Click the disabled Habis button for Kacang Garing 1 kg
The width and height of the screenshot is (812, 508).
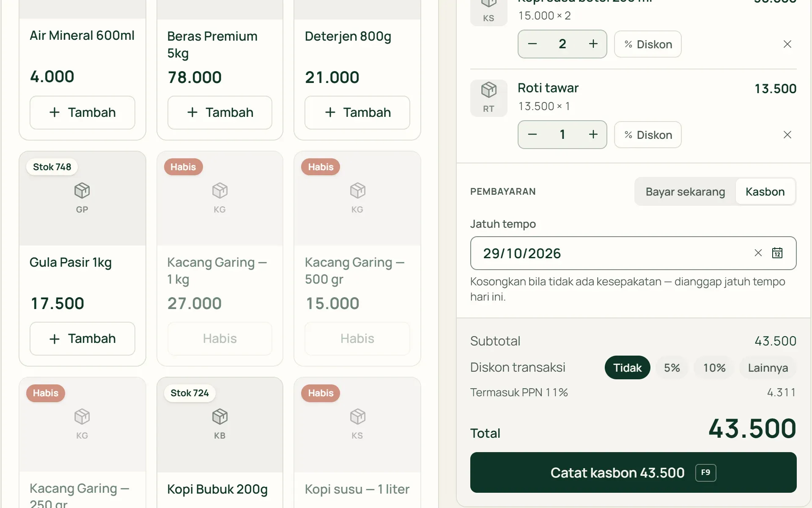click(x=219, y=339)
